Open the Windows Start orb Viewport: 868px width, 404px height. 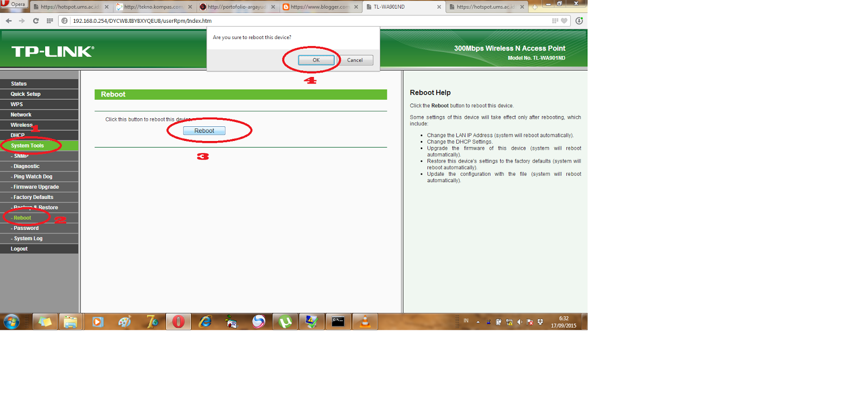click(11, 322)
